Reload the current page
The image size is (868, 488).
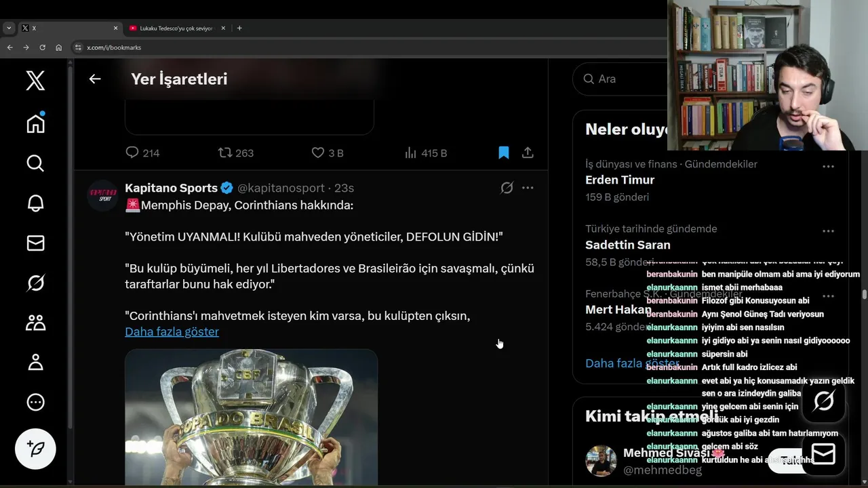click(x=42, y=47)
